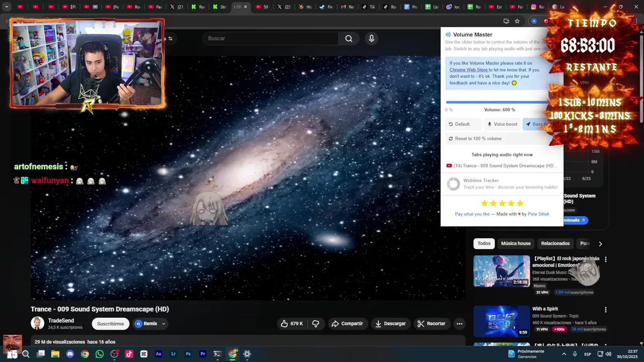This screenshot has height=362, width=644.
Task: Open the video's three-dot more actions
Action: click(x=459, y=324)
